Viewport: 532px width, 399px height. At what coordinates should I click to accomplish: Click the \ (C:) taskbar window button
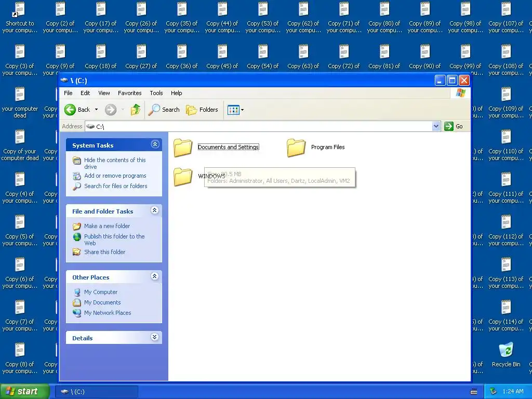pos(96,392)
